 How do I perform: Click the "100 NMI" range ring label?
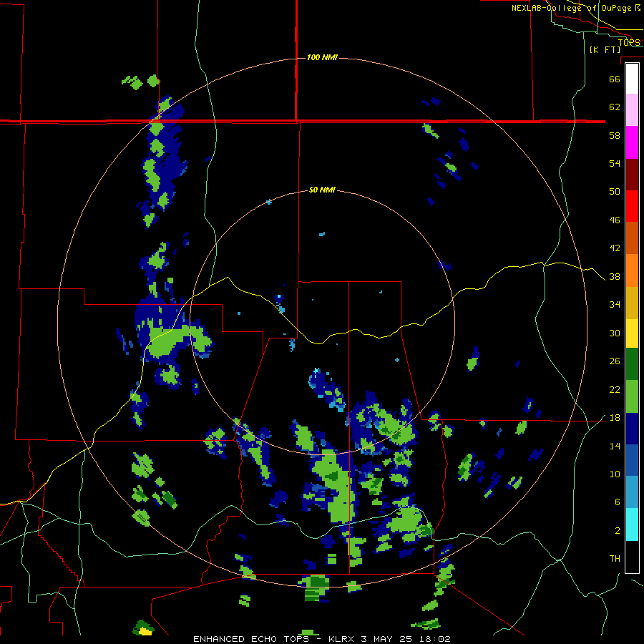click(323, 57)
